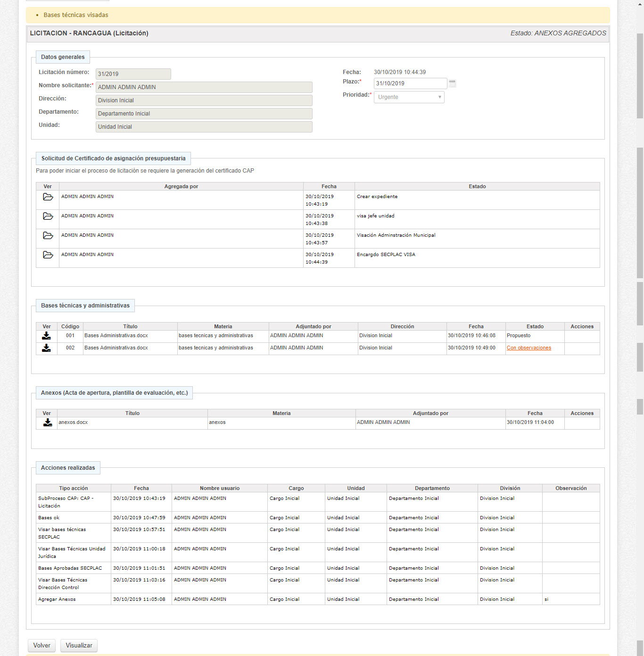Click the Unidad field showing Unidad Inicial

204,127
